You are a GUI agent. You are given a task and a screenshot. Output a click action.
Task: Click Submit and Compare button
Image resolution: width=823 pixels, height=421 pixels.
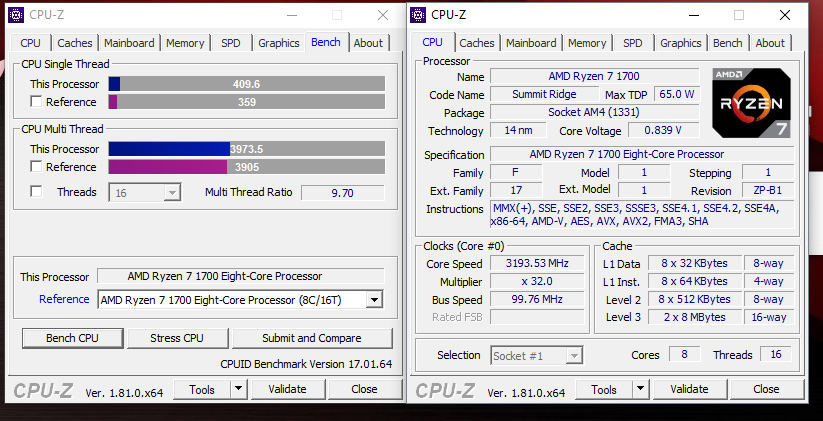tap(312, 338)
